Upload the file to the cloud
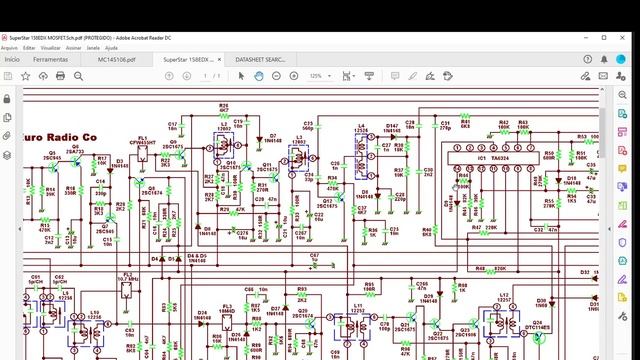This screenshot has width=640, height=360. pos(43,76)
